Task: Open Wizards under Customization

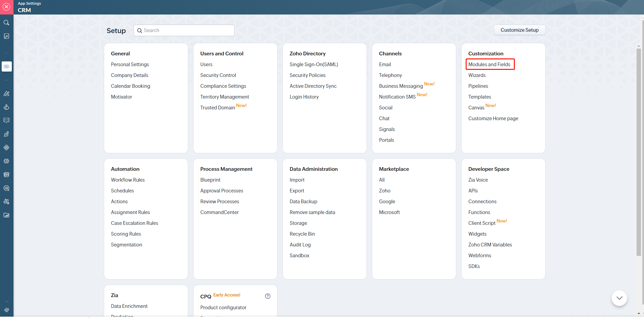Action: click(x=477, y=75)
